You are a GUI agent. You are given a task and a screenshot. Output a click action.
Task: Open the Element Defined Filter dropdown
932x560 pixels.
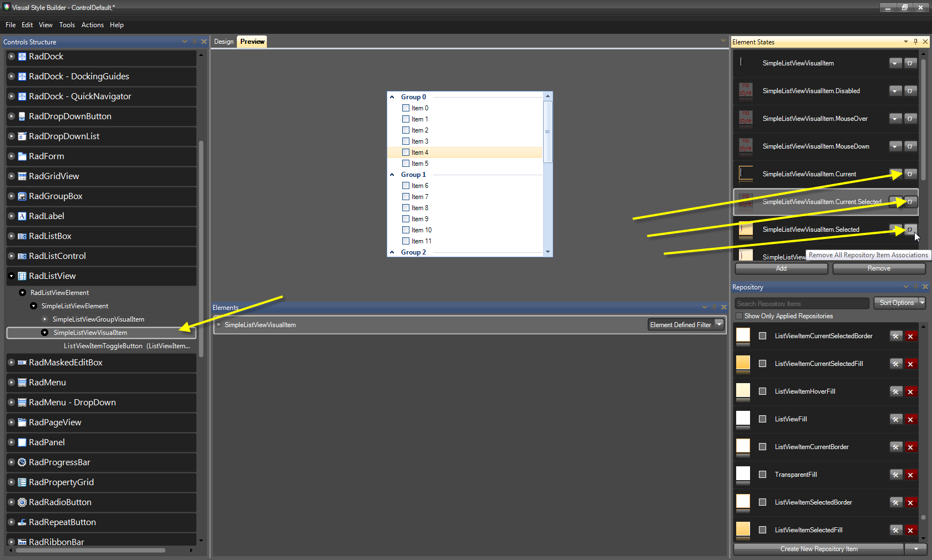point(719,325)
